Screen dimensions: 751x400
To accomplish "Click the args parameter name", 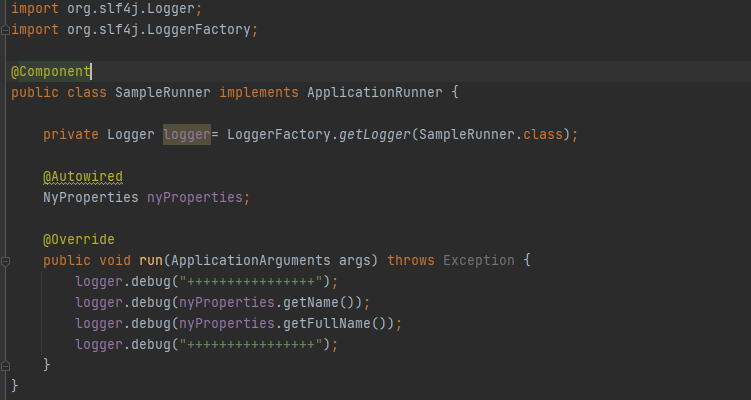I will 354,261.
